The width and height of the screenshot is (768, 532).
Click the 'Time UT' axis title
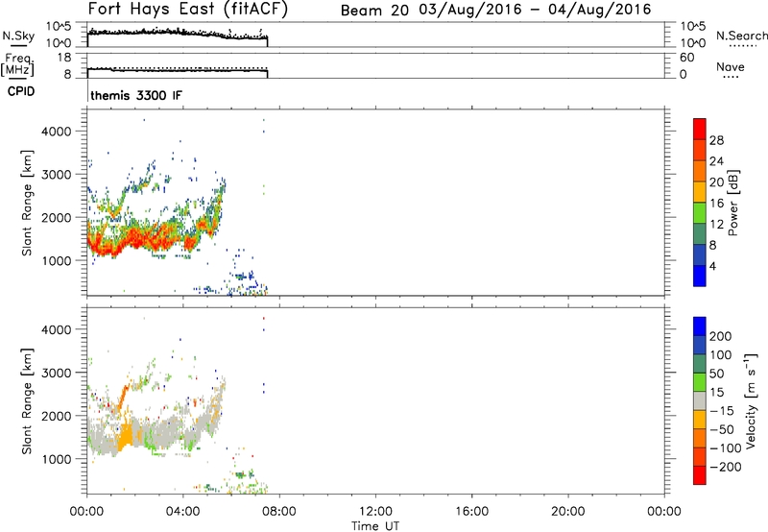(375, 526)
